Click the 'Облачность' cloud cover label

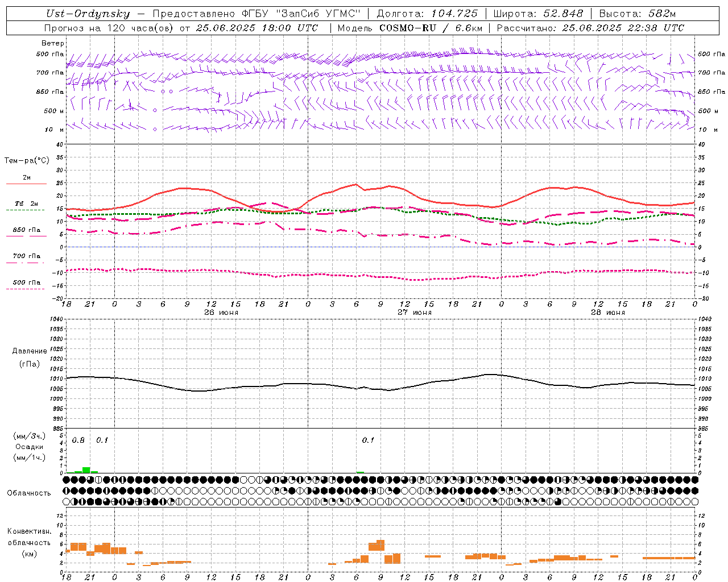click(x=29, y=493)
